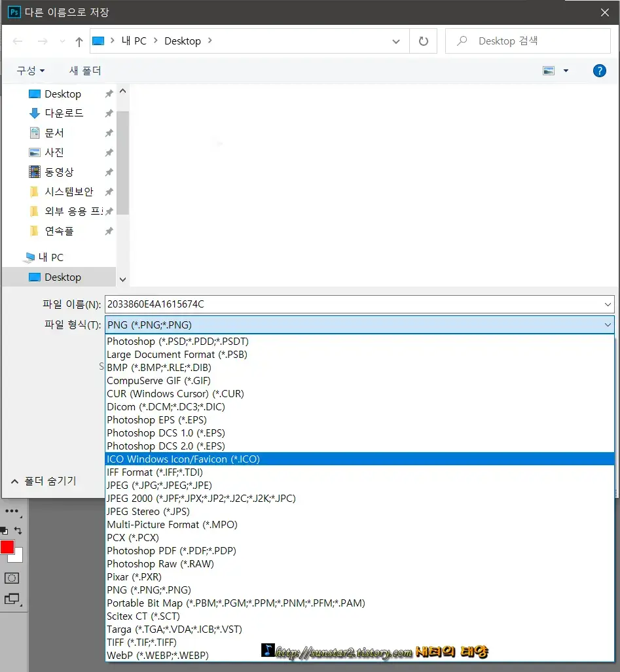Open the 다운로드 folder
Viewport: 620px width, 672px height.
click(x=64, y=113)
